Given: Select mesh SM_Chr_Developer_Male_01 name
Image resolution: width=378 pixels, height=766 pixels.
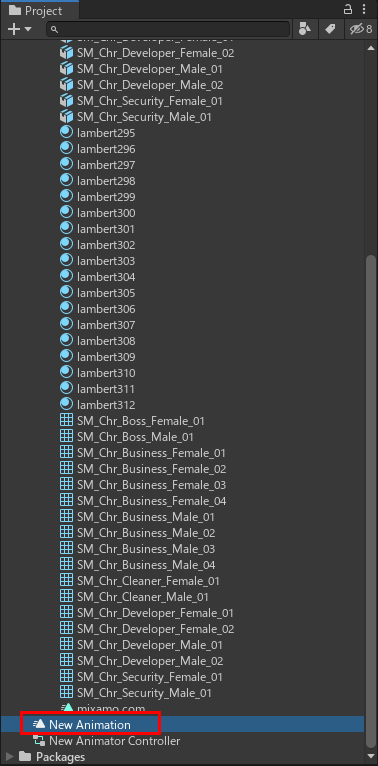Looking at the screenshot, I should coord(150,645).
